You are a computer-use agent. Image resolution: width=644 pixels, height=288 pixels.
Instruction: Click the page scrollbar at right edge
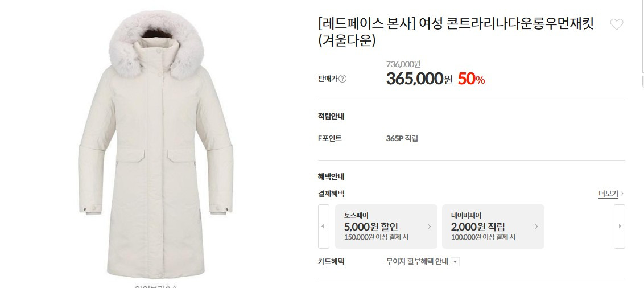pos(642,37)
